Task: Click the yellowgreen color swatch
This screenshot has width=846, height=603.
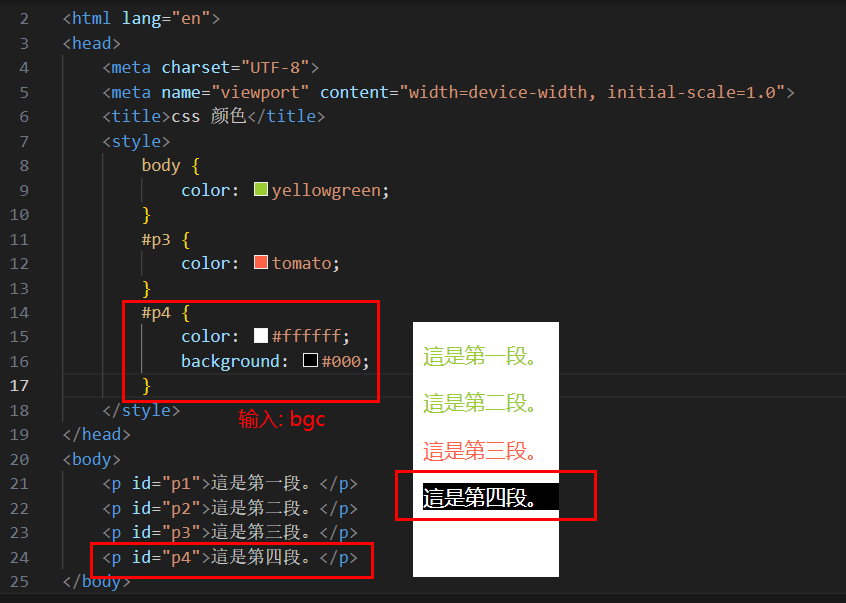Action: (261, 189)
